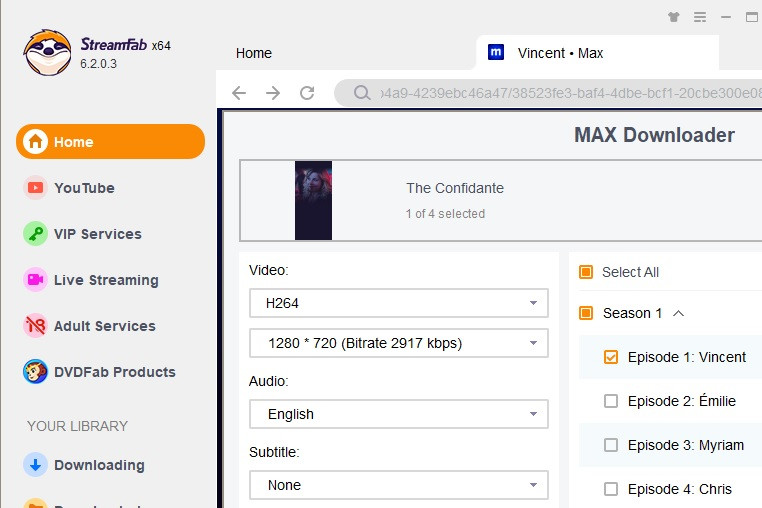Click the Max favicon on the tab
Screen dimensions: 762x508
coord(496,52)
